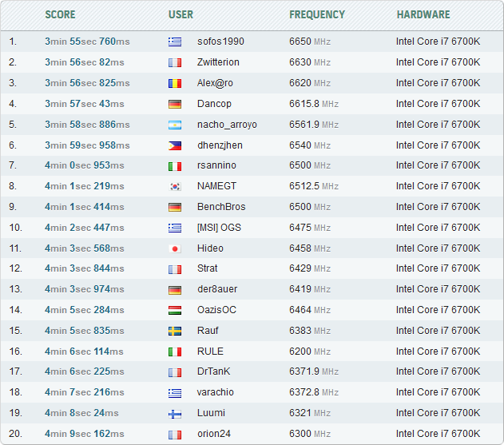Click the Finnish flag next to Luumi
This screenshot has width=504, height=445.
(175, 413)
